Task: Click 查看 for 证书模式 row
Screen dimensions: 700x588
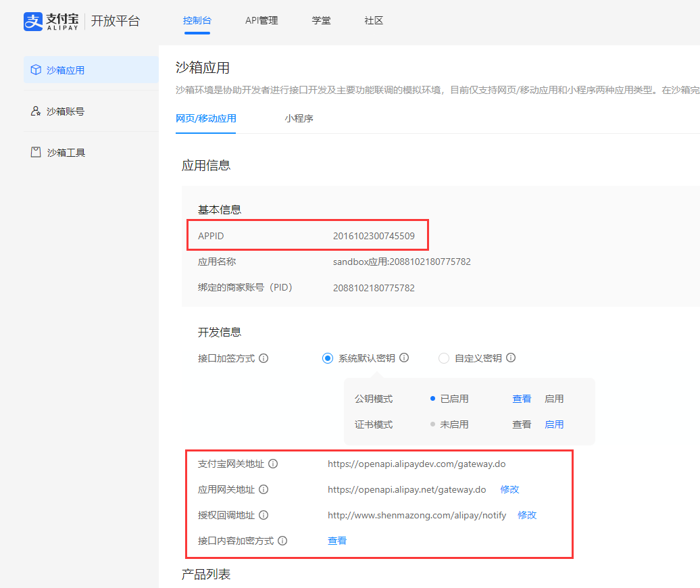Action: coord(522,424)
